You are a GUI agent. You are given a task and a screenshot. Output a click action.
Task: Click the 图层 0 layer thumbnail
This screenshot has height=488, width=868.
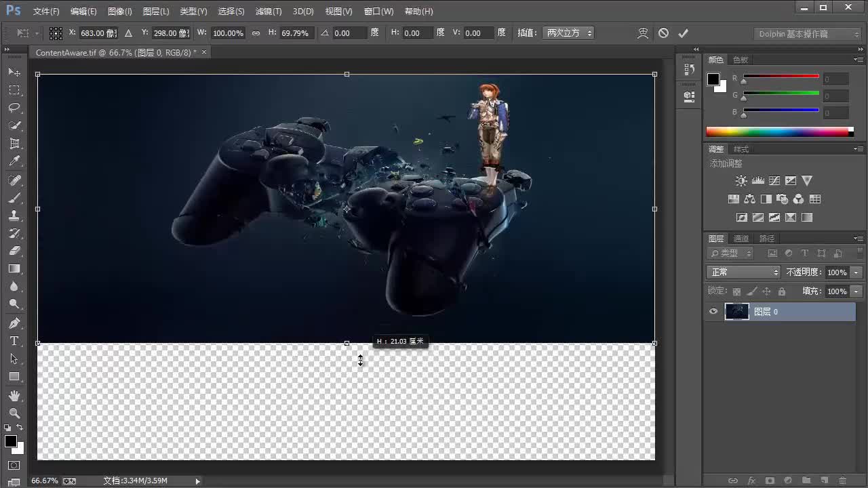(x=736, y=311)
